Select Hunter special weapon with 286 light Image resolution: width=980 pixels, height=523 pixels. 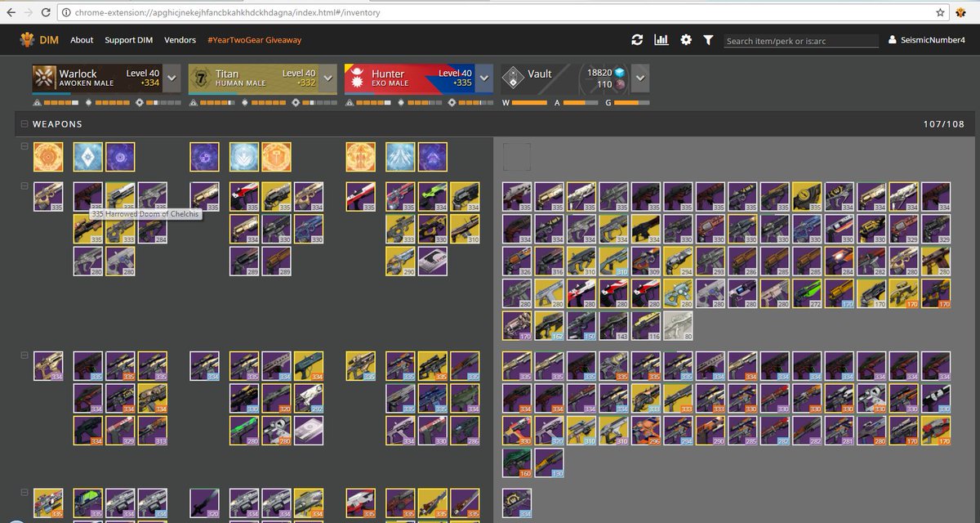465,431
